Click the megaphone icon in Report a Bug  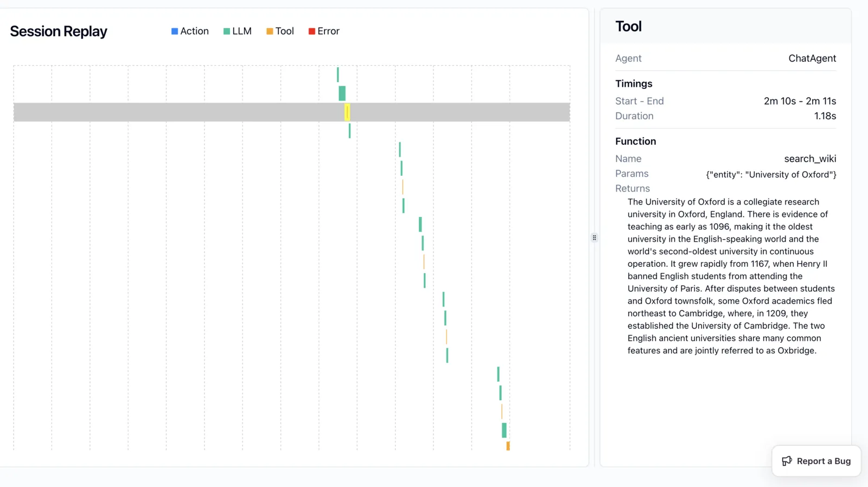click(787, 461)
